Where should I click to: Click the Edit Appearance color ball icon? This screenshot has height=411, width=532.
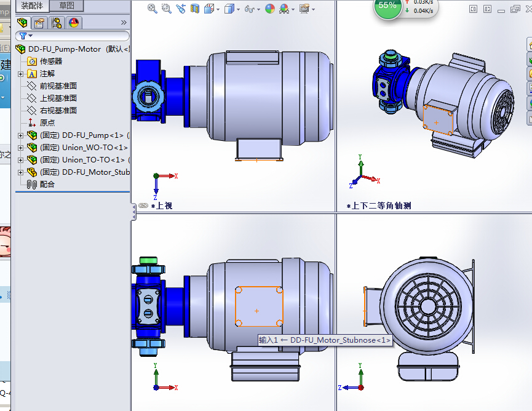pos(270,9)
